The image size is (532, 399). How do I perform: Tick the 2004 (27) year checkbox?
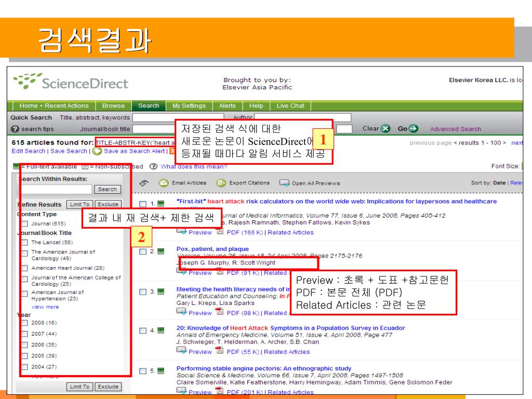[x=24, y=367]
